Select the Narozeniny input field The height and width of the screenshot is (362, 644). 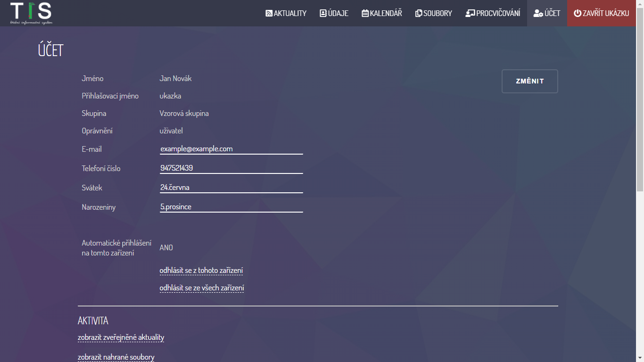pos(231,207)
